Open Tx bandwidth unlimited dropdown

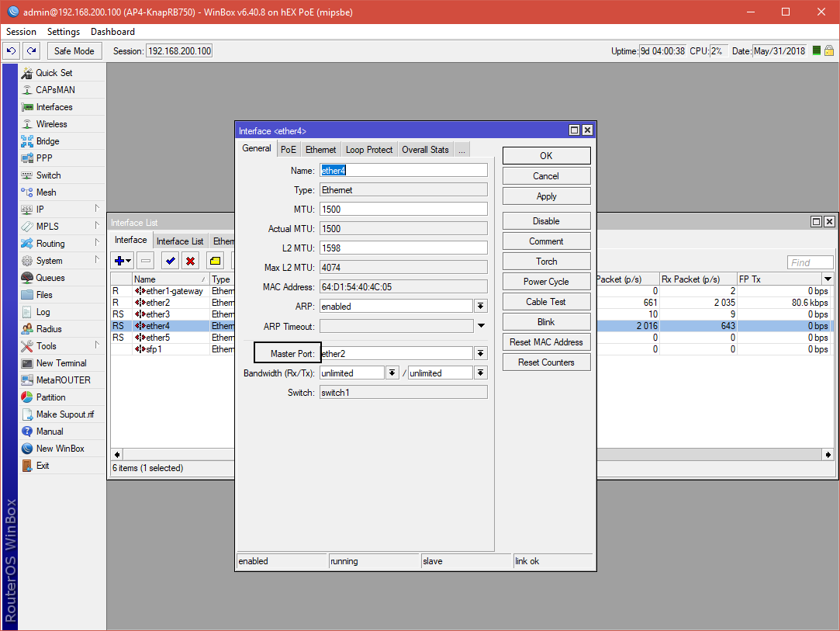[x=481, y=373]
